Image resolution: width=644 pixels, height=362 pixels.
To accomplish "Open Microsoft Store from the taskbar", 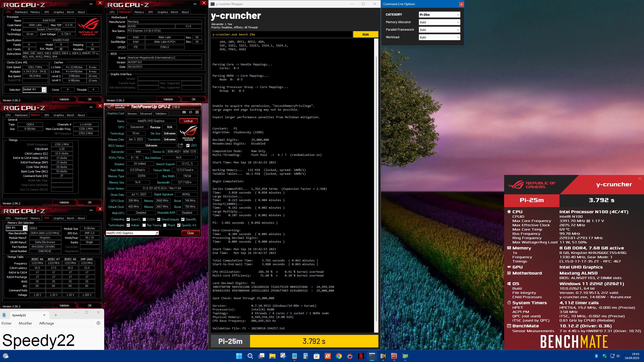I will click(x=317, y=356).
